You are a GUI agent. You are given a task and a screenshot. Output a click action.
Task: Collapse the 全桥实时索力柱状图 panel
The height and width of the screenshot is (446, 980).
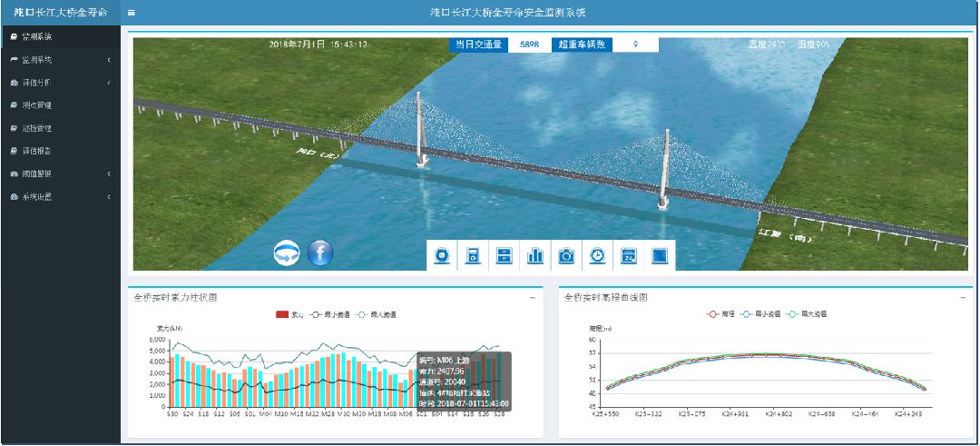533,298
